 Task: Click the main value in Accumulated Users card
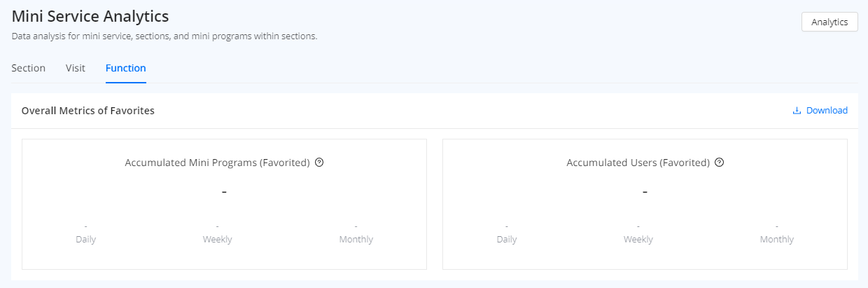coord(645,191)
